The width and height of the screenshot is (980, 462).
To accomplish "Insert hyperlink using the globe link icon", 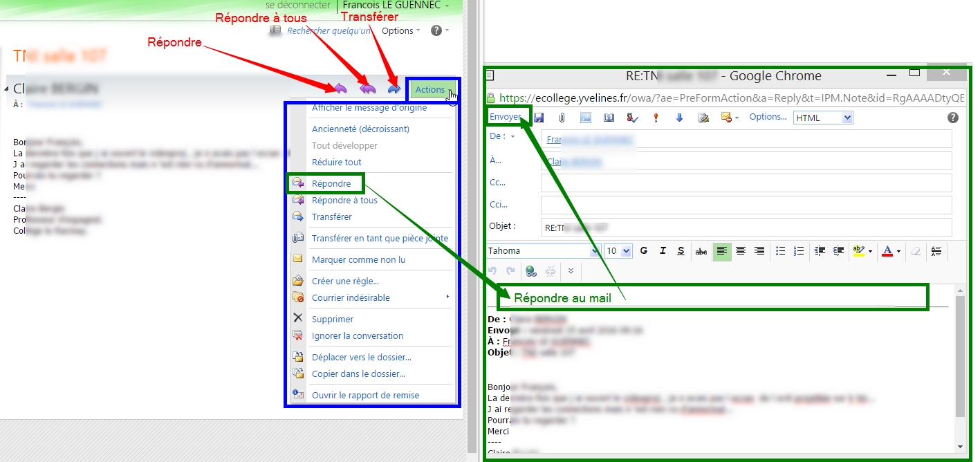I will pos(530,271).
